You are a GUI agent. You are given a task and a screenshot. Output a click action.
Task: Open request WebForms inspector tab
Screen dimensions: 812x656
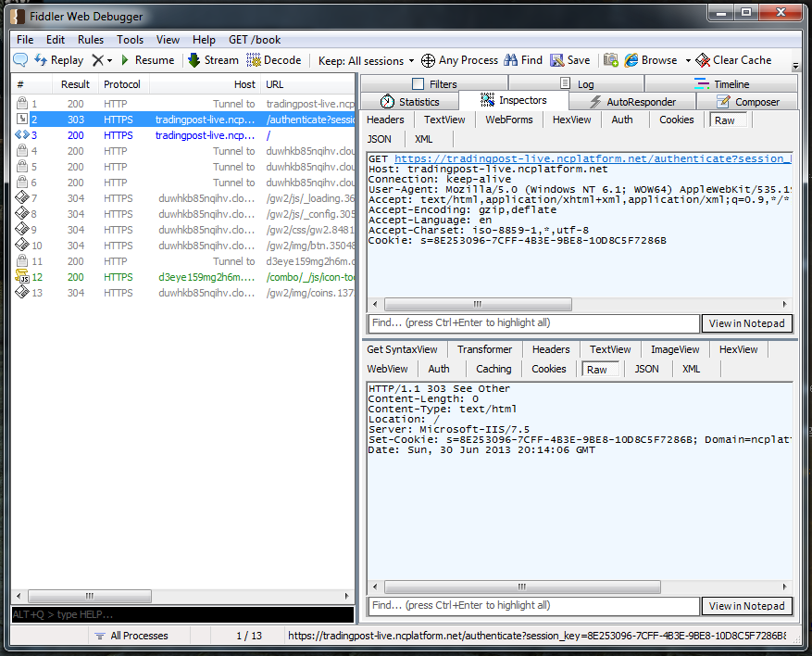pyautogui.click(x=509, y=120)
